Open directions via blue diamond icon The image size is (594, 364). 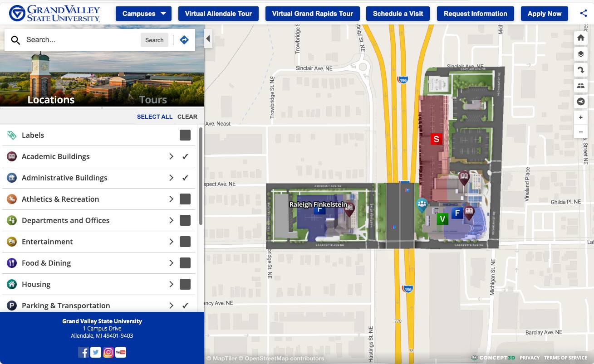click(184, 40)
